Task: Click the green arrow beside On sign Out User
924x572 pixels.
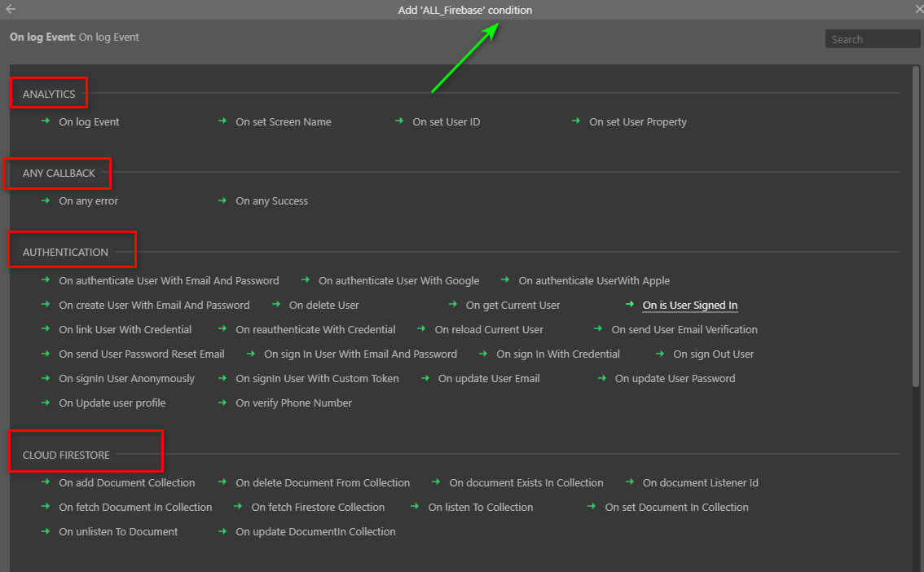Action: point(660,354)
